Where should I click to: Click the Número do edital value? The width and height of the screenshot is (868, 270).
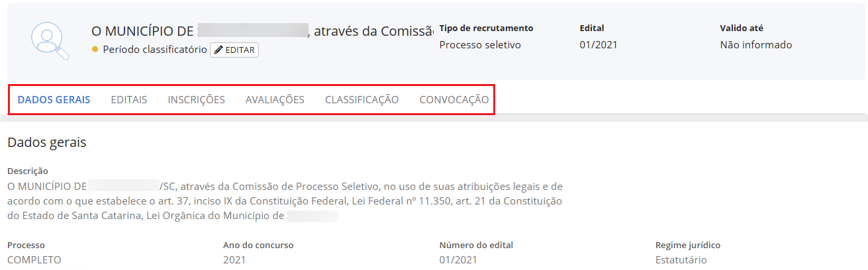[x=458, y=259]
